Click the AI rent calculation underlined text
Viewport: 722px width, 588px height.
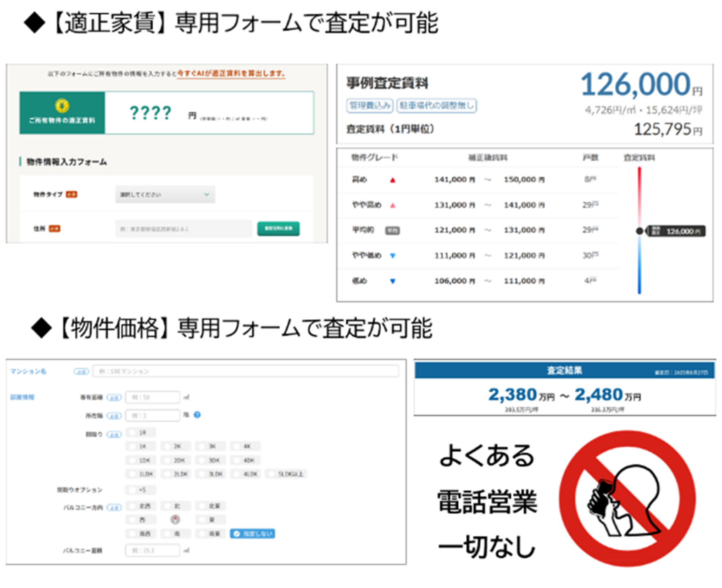coord(231,73)
